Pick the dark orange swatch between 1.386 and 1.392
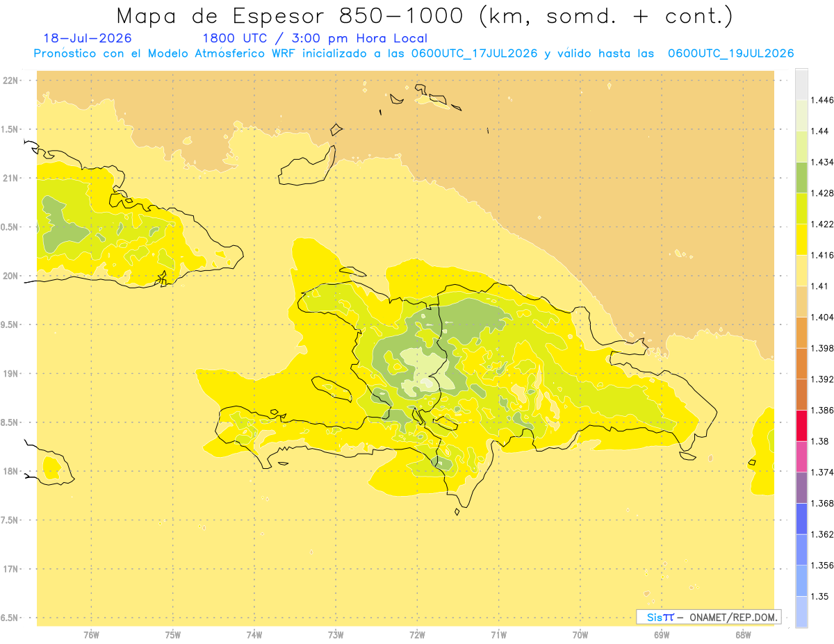Screen dimensions: 834x644 801,395
